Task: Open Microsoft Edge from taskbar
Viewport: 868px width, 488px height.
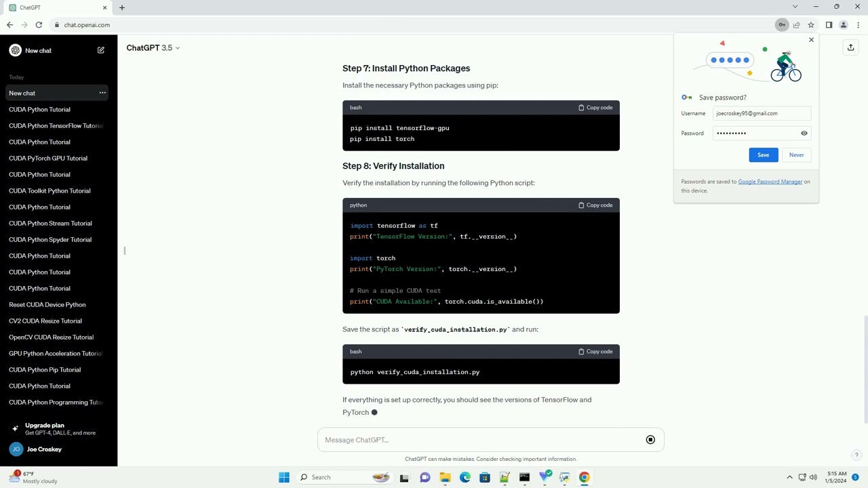Action: (x=465, y=477)
